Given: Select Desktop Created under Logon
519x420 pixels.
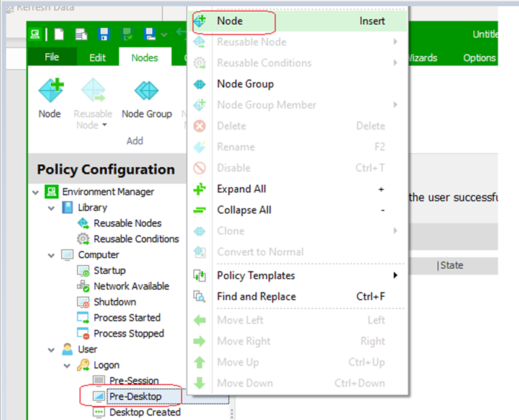Looking at the screenshot, I should pyautogui.click(x=145, y=411).
